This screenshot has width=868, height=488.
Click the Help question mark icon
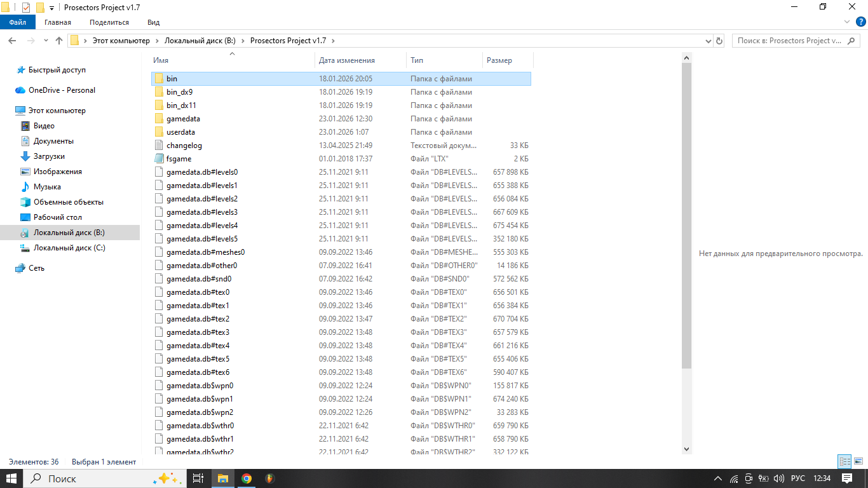point(861,22)
